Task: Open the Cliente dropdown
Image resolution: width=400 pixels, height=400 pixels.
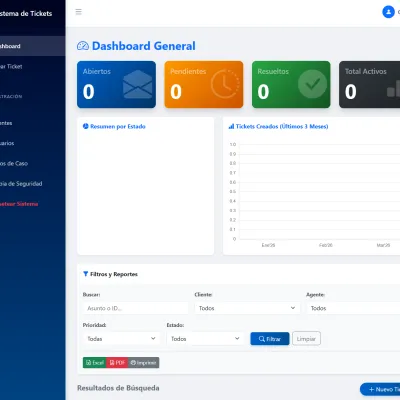Action: pos(247,308)
